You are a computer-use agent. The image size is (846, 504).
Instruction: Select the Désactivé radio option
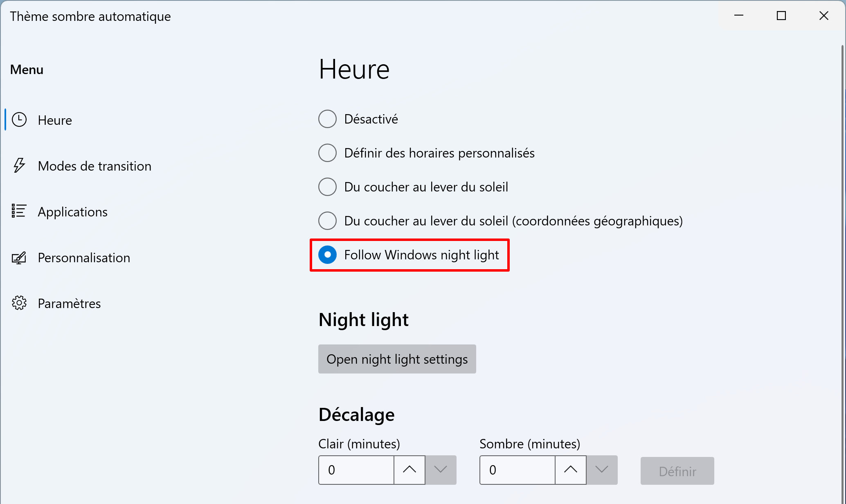358,119
